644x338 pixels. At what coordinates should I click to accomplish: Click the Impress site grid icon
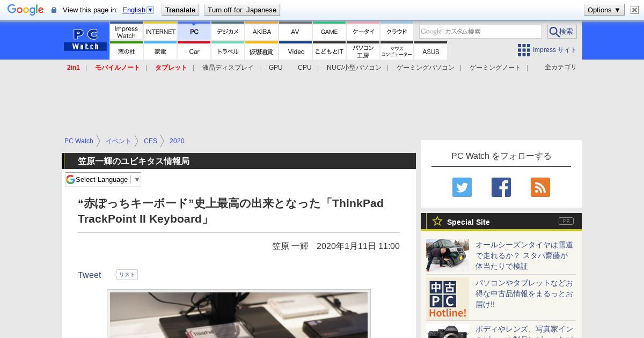click(x=524, y=50)
